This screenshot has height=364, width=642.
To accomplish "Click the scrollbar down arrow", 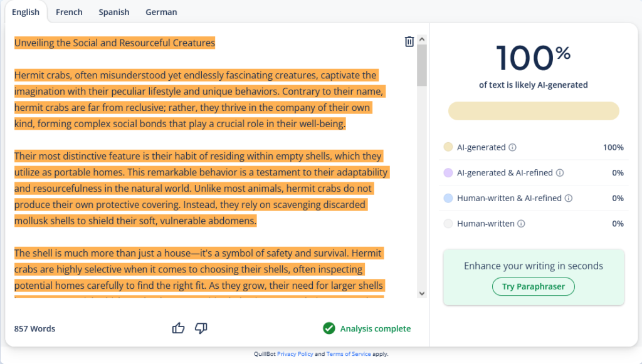I will click(421, 293).
